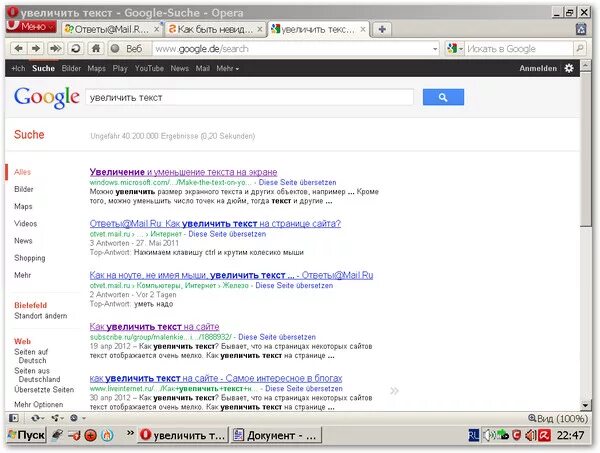Open Google settings gear icon
The image size is (600, 453).
tap(569, 68)
